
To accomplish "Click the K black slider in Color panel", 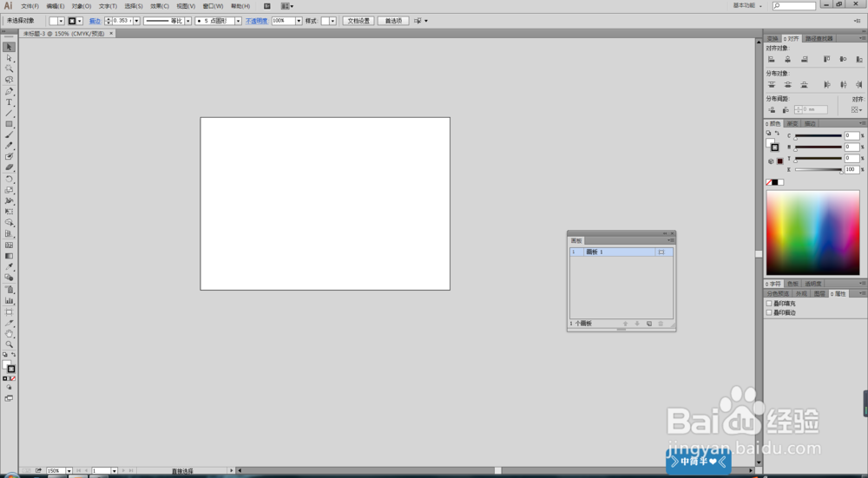I will tap(819, 170).
